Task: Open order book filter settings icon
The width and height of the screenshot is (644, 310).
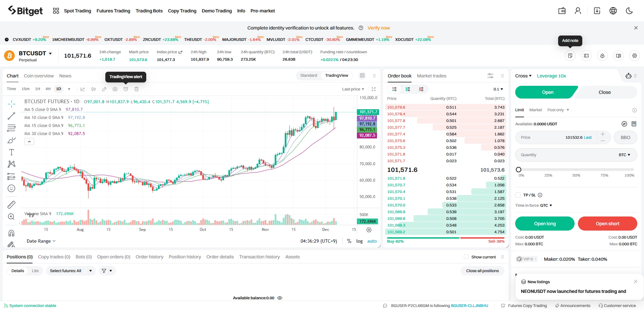Action: 490,76
